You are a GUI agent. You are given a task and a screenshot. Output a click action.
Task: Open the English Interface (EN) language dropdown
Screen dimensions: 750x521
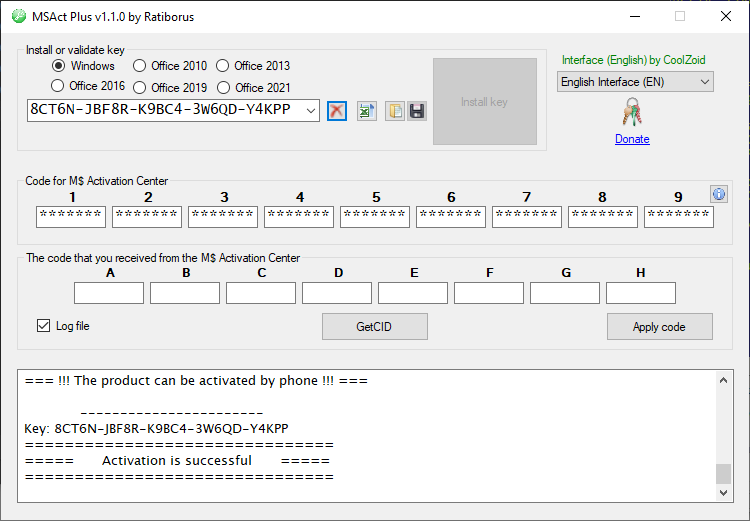[635, 82]
